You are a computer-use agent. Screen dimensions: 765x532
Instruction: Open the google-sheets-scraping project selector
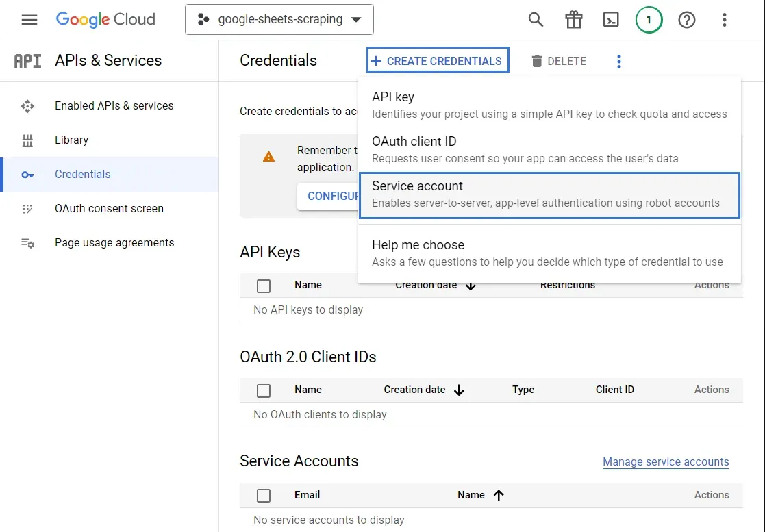279,20
